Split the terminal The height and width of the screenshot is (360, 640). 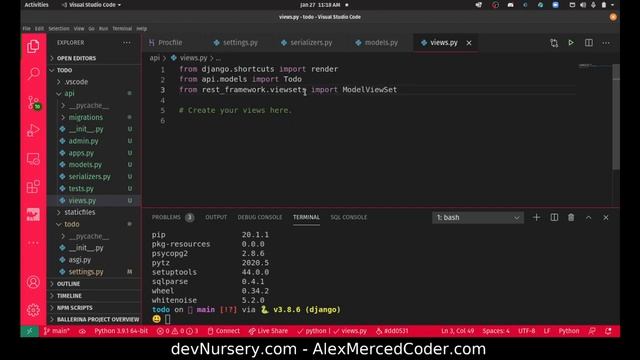[554, 218]
